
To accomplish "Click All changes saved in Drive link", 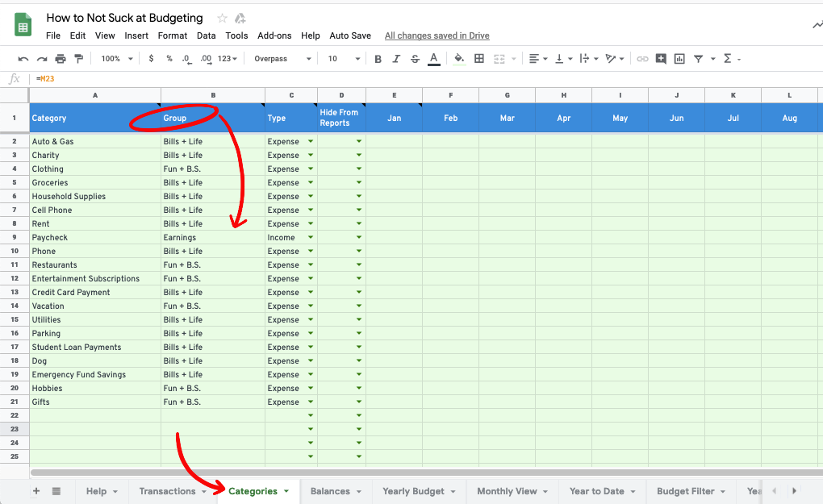I will [437, 35].
